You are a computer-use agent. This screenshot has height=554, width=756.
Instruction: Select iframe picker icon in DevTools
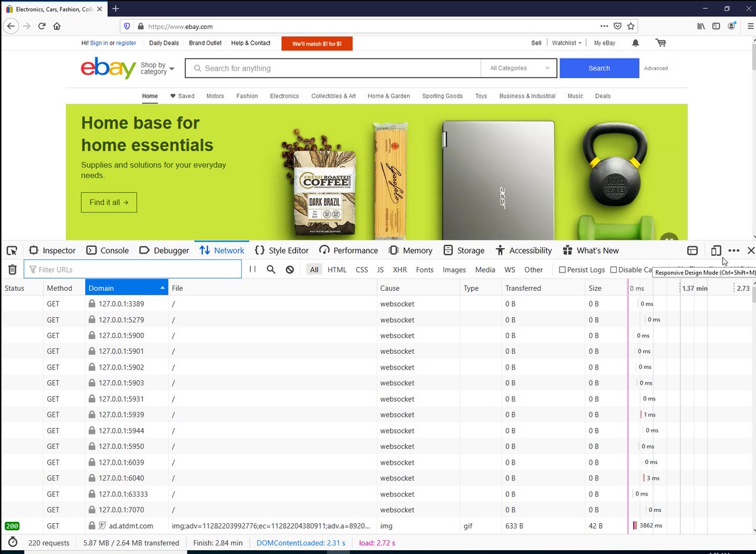pos(692,251)
